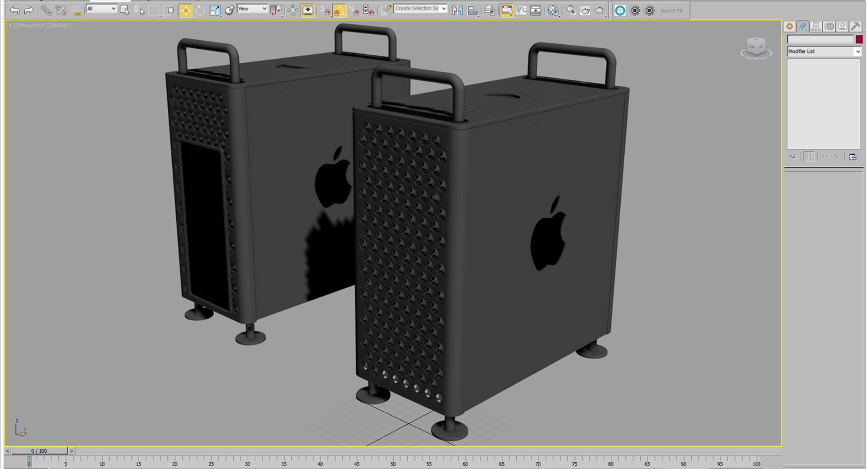Click the 0 / 100 time slider
This screenshot has width=868, height=469.
(x=39, y=451)
